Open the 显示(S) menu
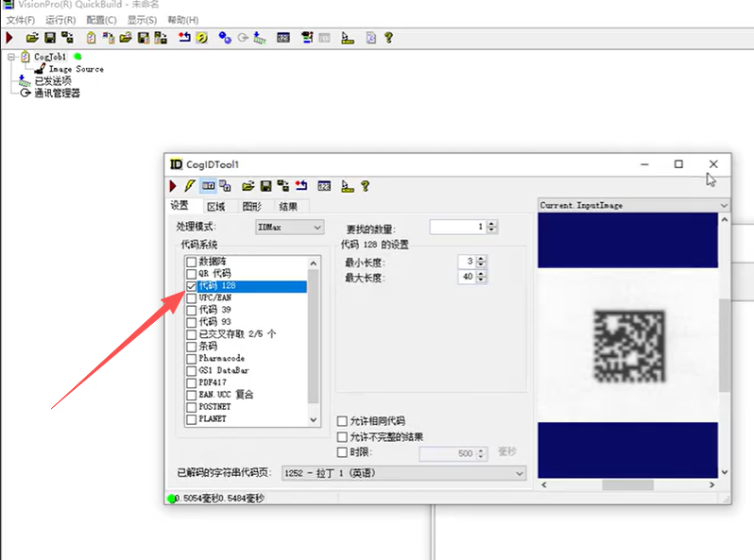Viewport: 754px width, 560px height. pyautogui.click(x=142, y=20)
